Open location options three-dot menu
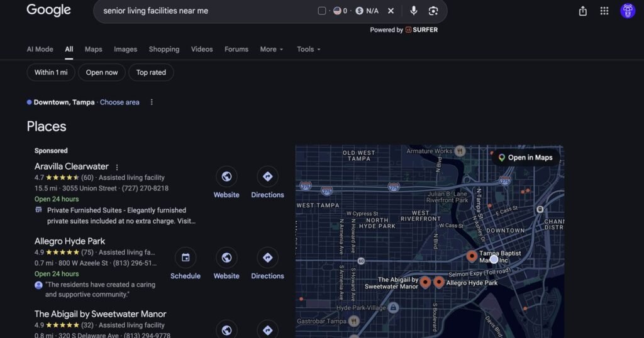The width and height of the screenshot is (644, 338). (152, 102)
